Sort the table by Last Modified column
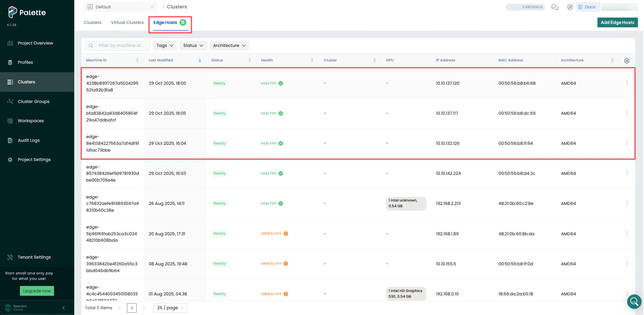The height and width of the screenshot is (315, 644). coord(199,60)
